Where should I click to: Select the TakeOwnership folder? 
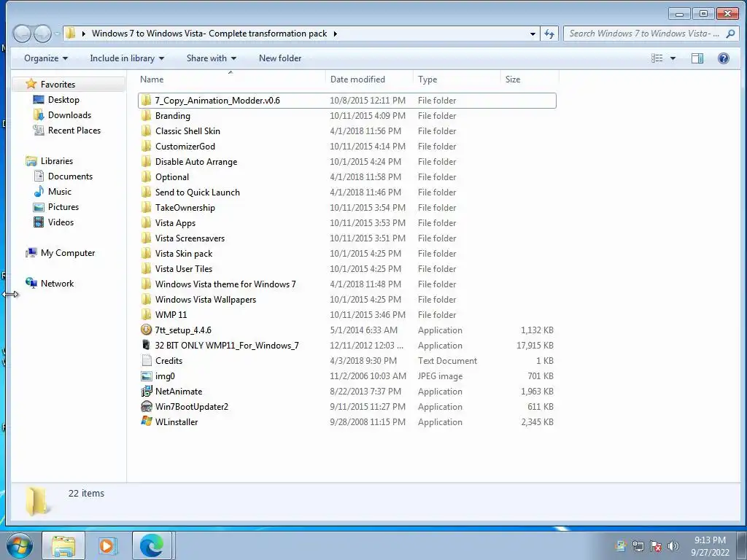click(x=347, y=208)
